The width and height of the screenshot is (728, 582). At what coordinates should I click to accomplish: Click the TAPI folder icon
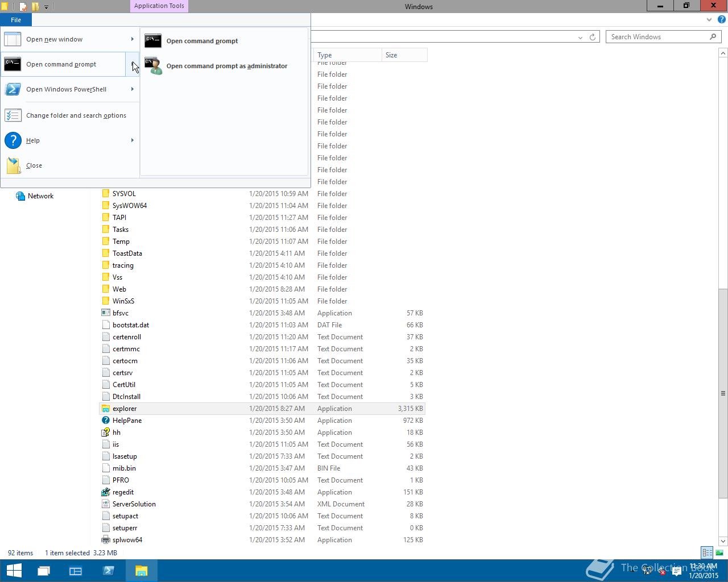click(x=105, y=218)
